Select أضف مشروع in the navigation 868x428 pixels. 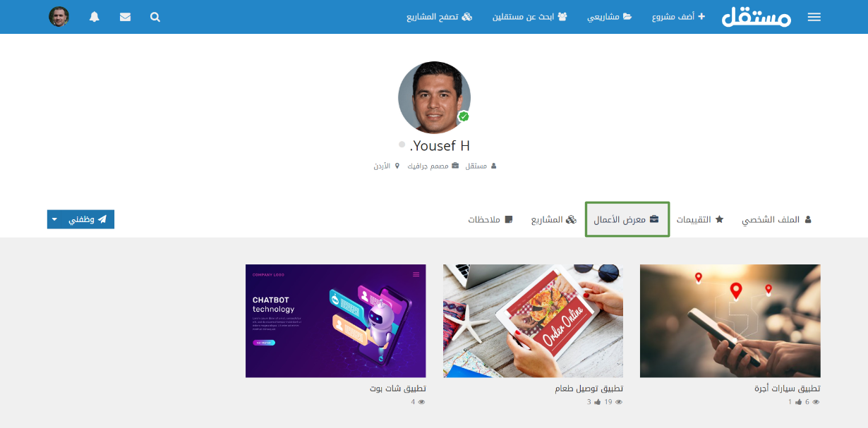678,17
